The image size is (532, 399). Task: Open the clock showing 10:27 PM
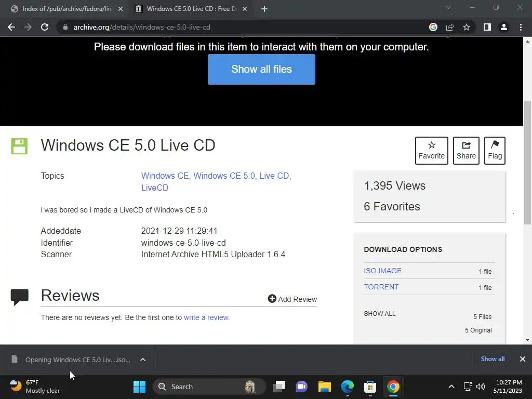508,387
